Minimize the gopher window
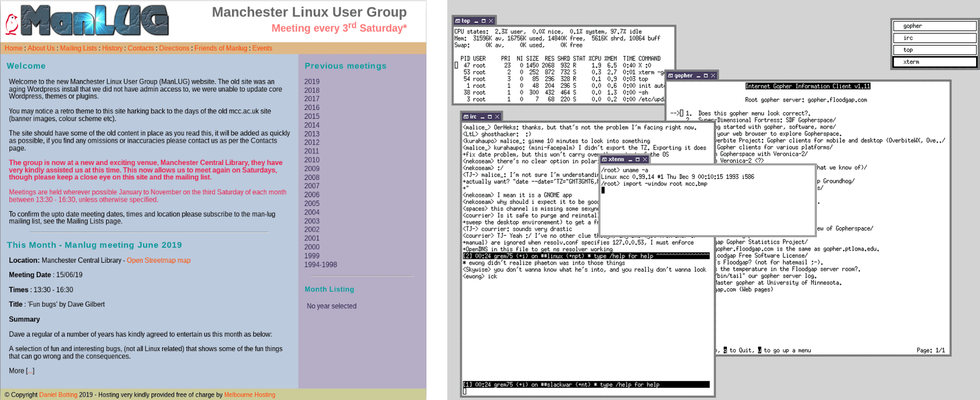 (699, 76)
